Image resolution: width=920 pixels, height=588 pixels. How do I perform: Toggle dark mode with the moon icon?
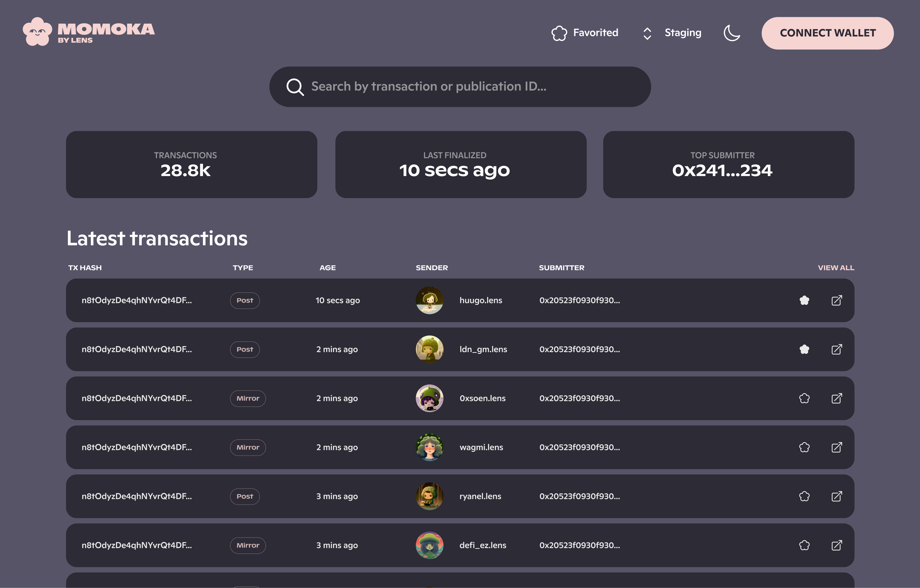tap(732, 33)
